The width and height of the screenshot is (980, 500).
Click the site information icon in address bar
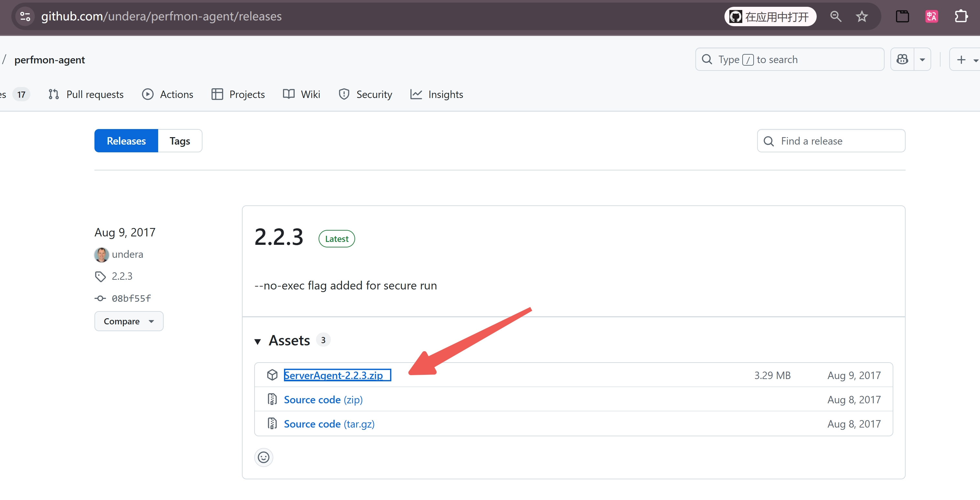coord(25,16)
